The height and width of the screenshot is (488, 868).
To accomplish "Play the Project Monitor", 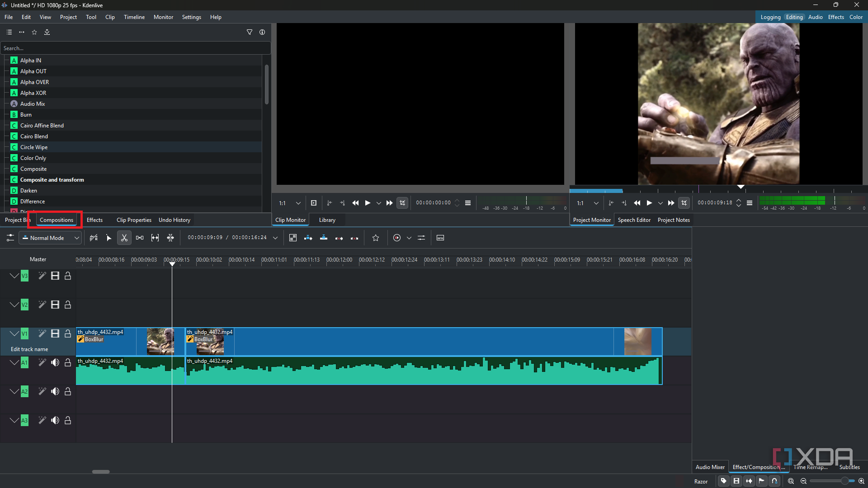I will [649, 203].
